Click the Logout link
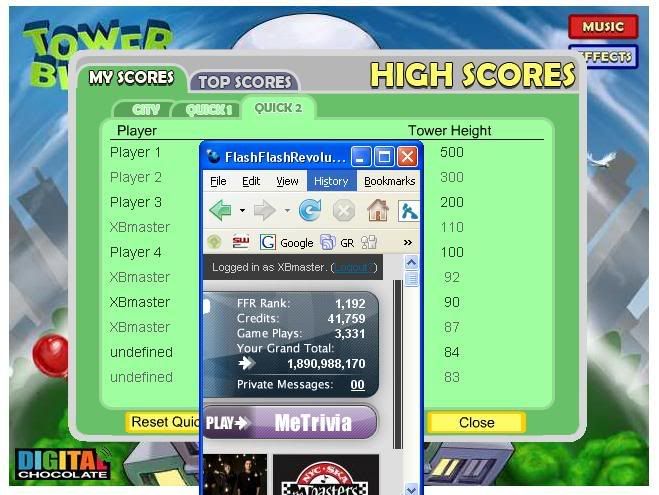This screenshot has width=659, height=495. pyautogui.click(x=356, y=268)
